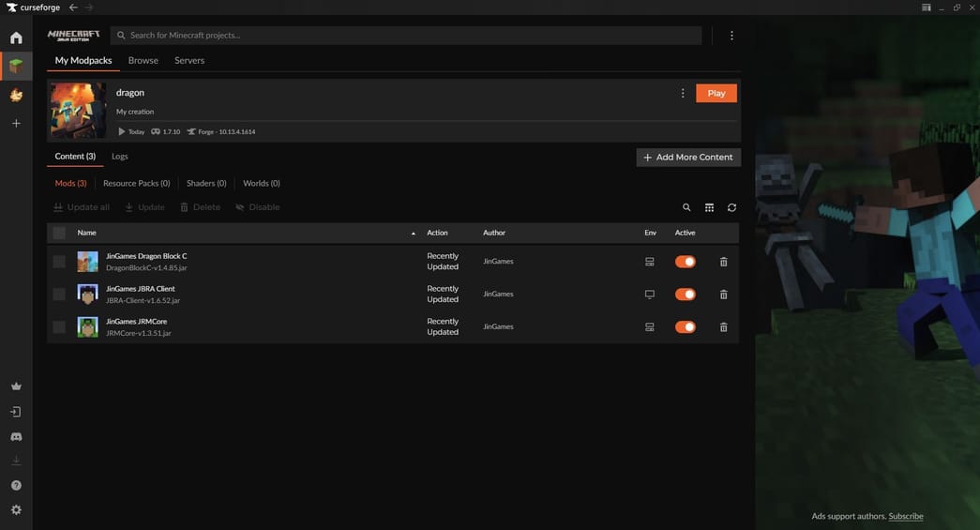The image size is (980, 530).
Task: Select the Minecraft game icon in sidebar
Action: point(16,66)
